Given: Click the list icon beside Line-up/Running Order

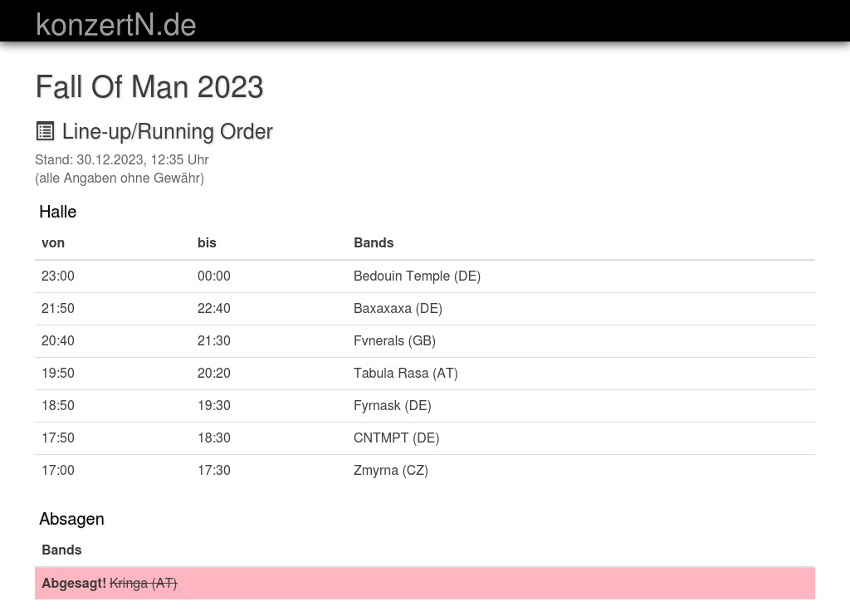Looking at the screenshot, I should pos(45,131).
